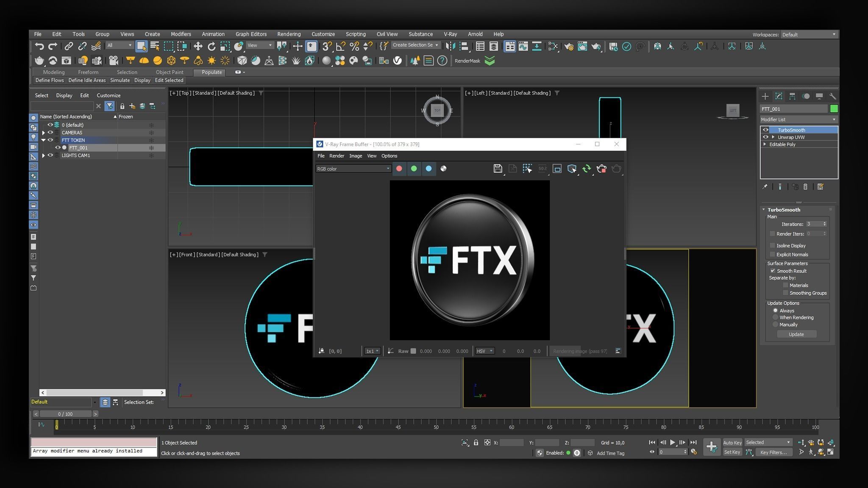Click the V-Ray teapot render icon with red stop
868x488 pixels.
coord(601,169)
